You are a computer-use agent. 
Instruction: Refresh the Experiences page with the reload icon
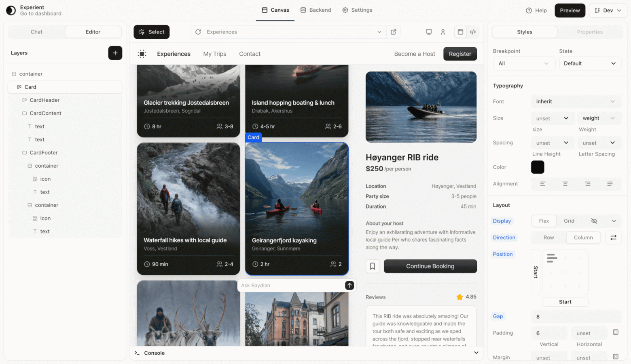click(198, 32)
